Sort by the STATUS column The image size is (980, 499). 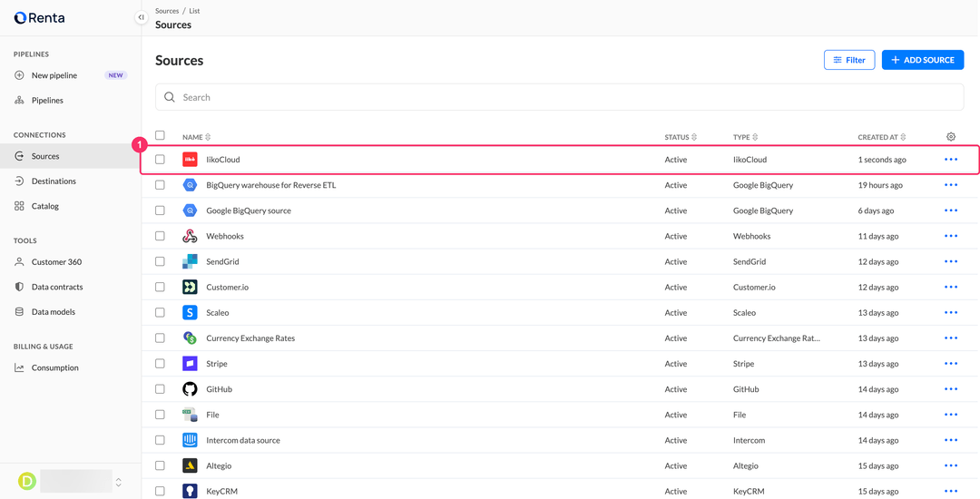[681, 137]
